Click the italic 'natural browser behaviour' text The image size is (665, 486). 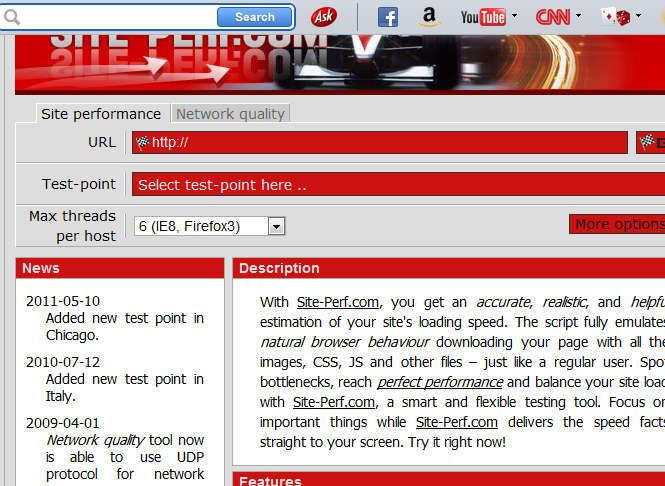[x=345, y=342]
